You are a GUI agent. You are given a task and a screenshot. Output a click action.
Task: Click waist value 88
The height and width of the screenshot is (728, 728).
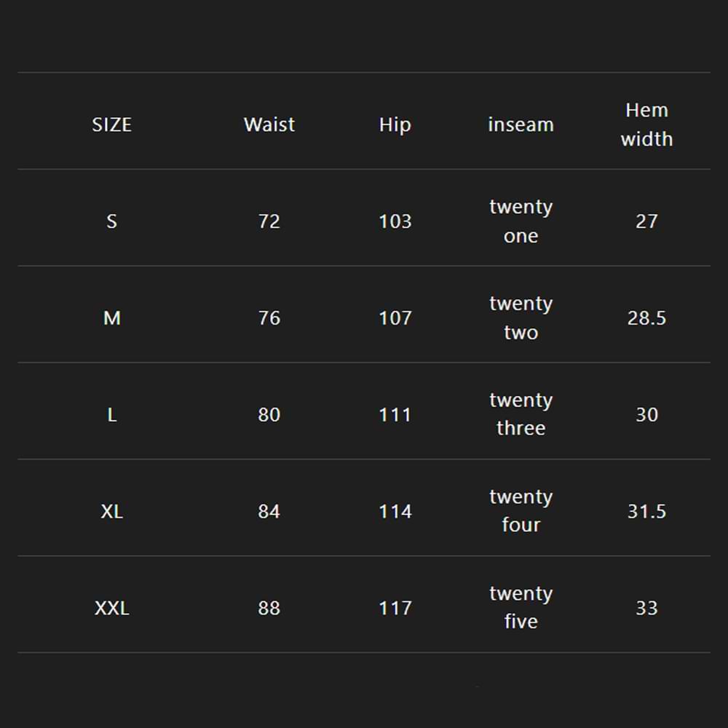(x=269, y=608)
